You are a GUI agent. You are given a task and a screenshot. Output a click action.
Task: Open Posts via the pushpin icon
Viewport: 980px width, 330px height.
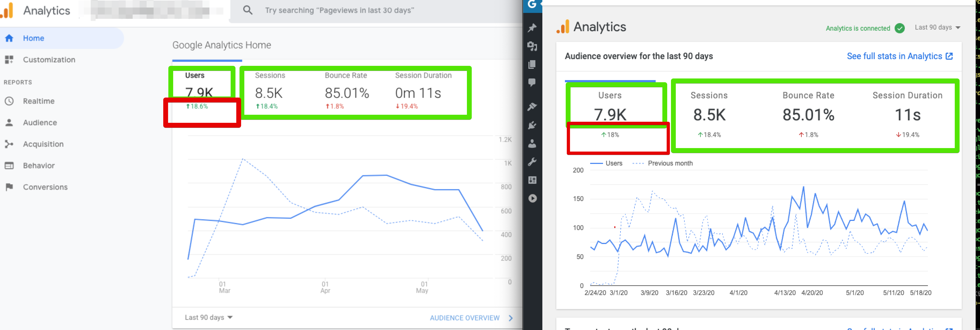(x=532, y=28)
